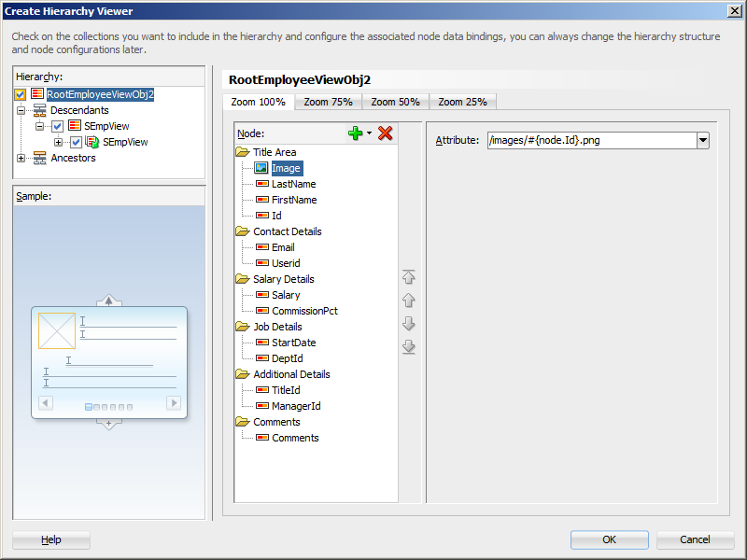Move node up one position arrow
The height and width of the screenshot is (560, 747).
[x=408, y=301]
